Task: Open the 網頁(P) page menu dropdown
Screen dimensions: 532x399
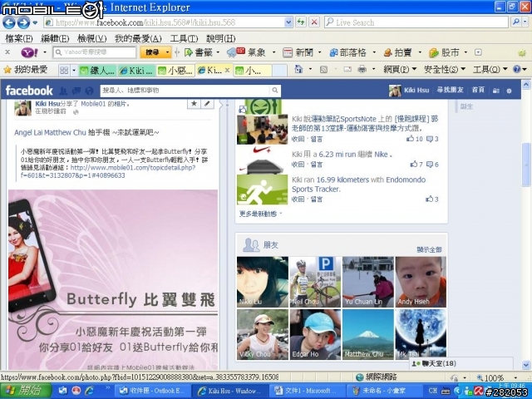Action: coord(400,69)
